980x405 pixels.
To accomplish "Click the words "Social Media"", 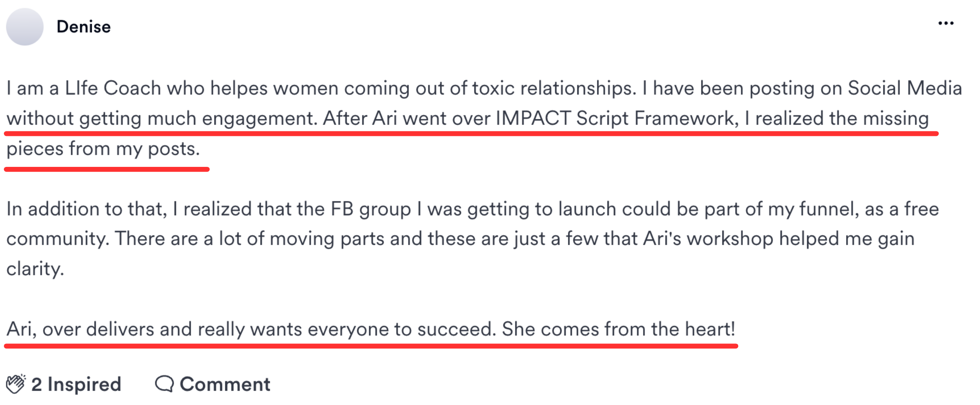I will [905, 88].
